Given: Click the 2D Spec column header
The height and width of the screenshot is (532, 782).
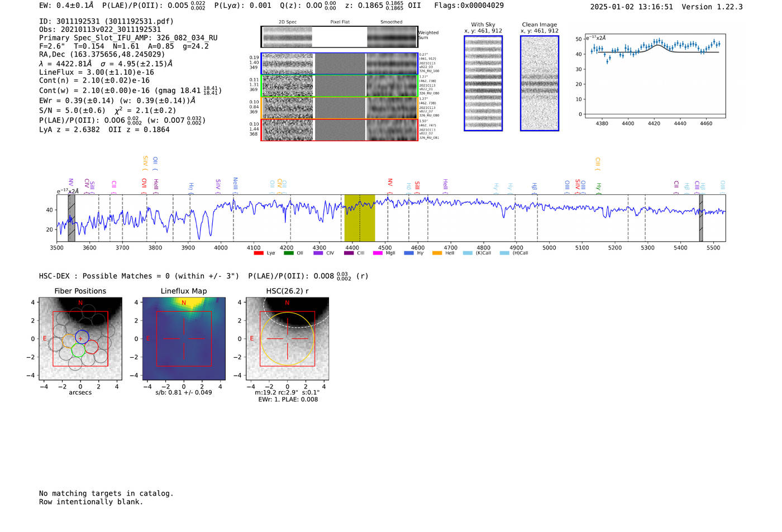Looking at the screenshot, I should point(288,22).
